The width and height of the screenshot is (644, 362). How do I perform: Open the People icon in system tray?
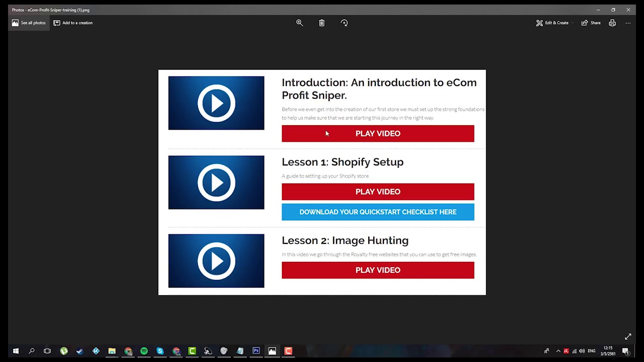[x=546, y=351]
